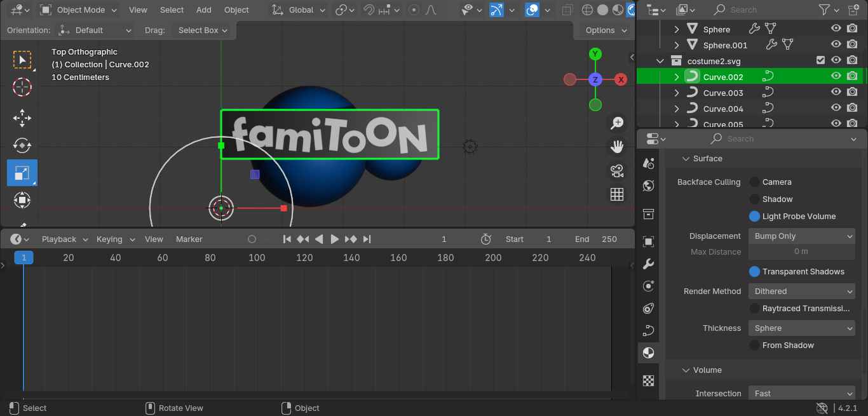
Task: Activate the Rotate tool
Action: pyautogui.click(x=22, y=145)
